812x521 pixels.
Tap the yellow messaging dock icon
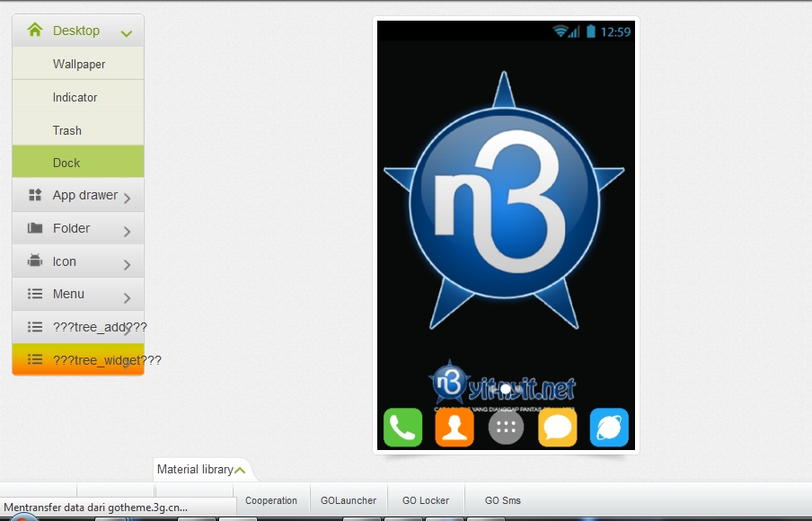tap(558, 428)
